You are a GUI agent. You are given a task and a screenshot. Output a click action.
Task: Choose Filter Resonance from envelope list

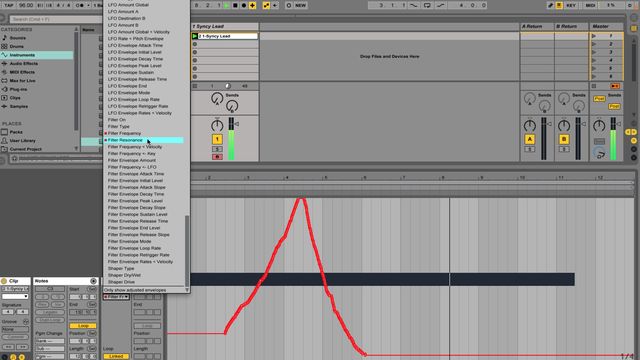click(144, 140)
